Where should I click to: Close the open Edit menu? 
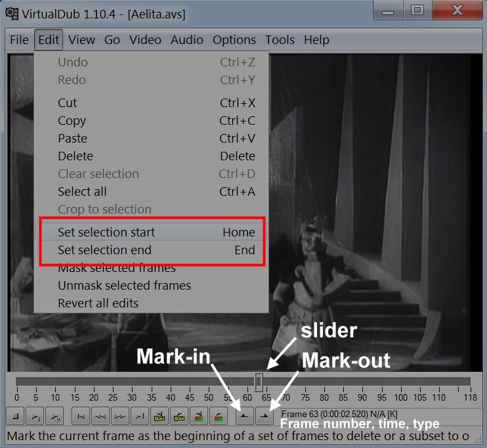click(x=49, y=40)
